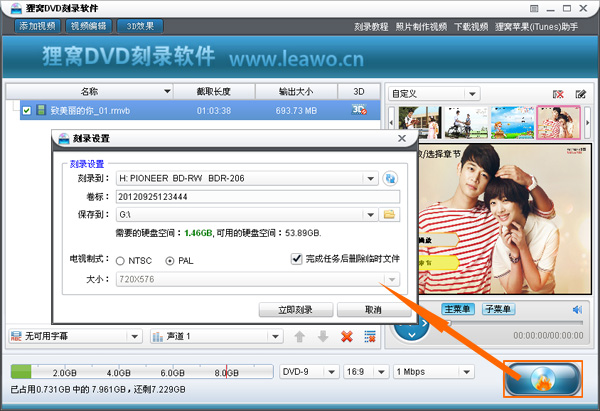The height and width of the screenshot is (411, 600).
Task: Select the NTSC radio button
Action: click(121, 260)
